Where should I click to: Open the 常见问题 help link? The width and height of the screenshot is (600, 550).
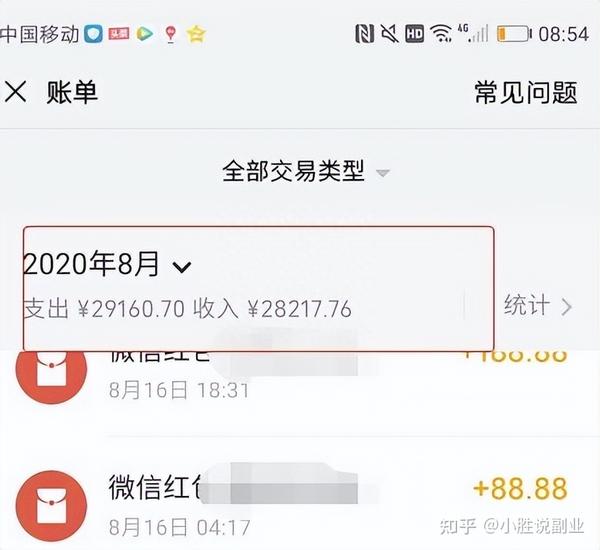(526, 92)
